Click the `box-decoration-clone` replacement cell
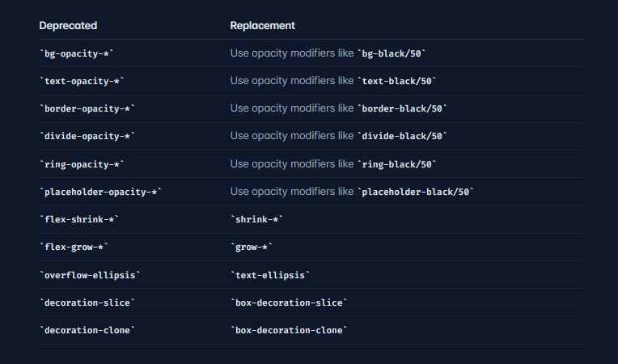Screen dimensions: 618x364 tap(290, 329)
